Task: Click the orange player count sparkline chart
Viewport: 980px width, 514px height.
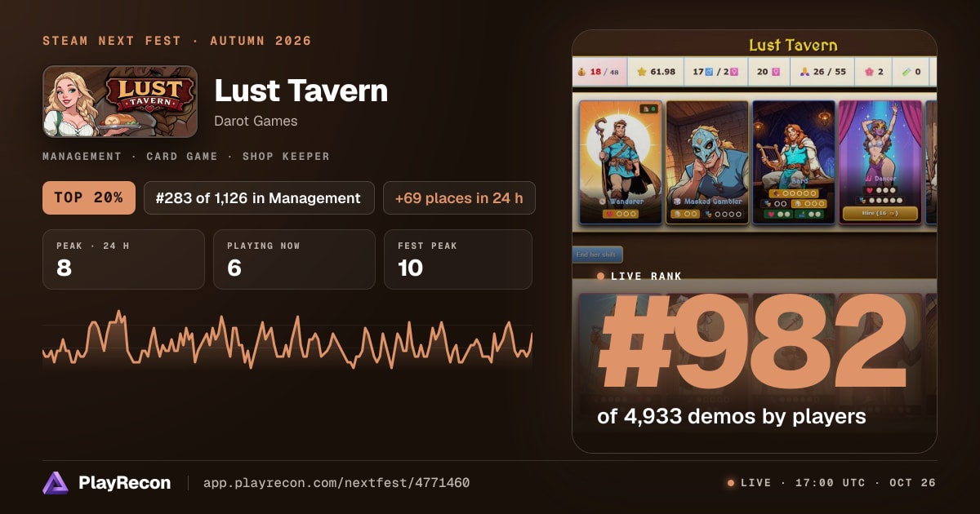Action: point(287,340)
